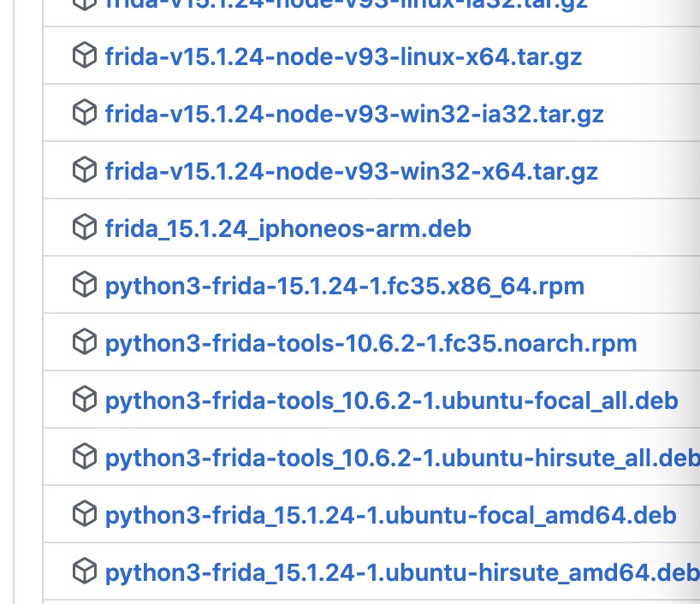Download frida-v15.1.24-node-v93-linux-x64.tar.gz
This screenshot has width=700, height=604.
pos(343,57)
